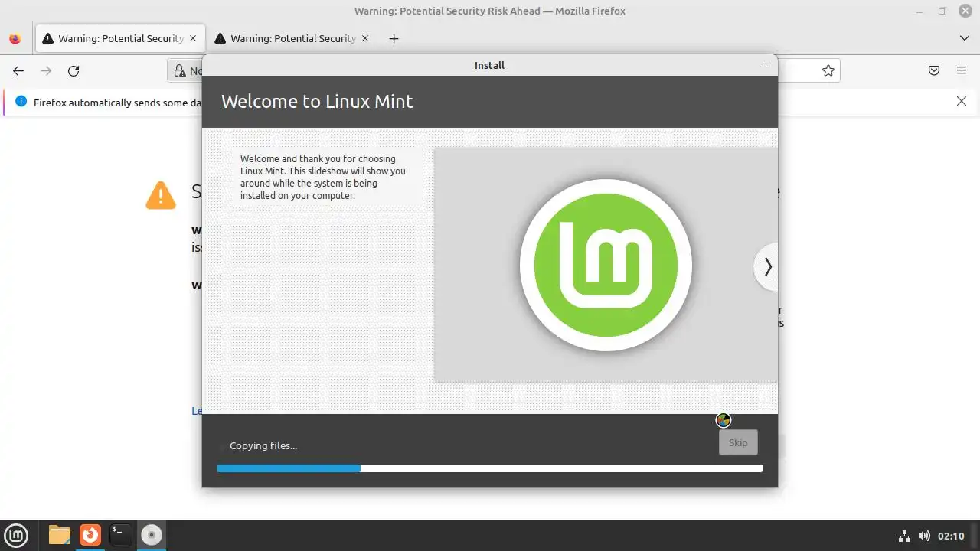Open the Files folder in the panel
Viewport: 980px width, 551px height.
60,534
